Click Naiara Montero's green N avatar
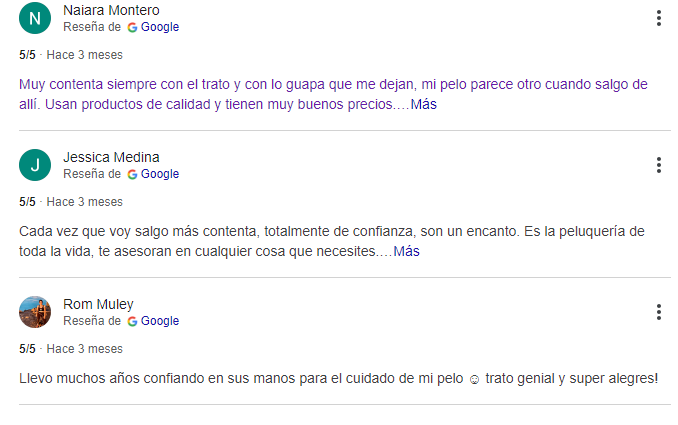 35,18
